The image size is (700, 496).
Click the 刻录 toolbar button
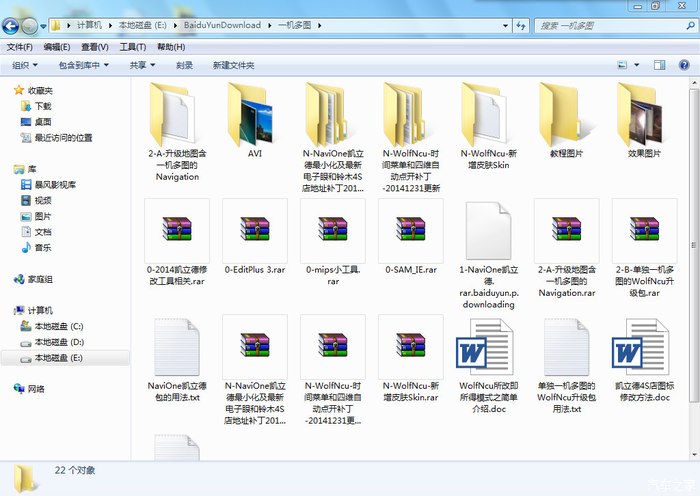(184, 66)
